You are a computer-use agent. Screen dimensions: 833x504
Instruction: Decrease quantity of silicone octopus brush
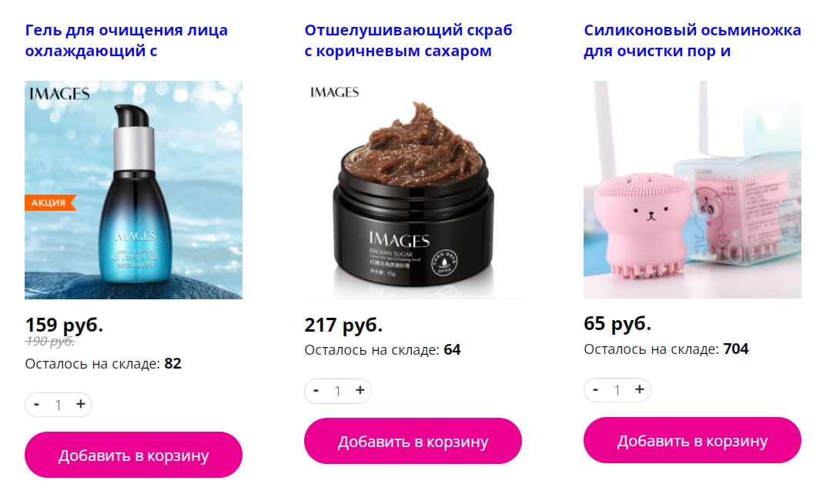tap(596, 390)
